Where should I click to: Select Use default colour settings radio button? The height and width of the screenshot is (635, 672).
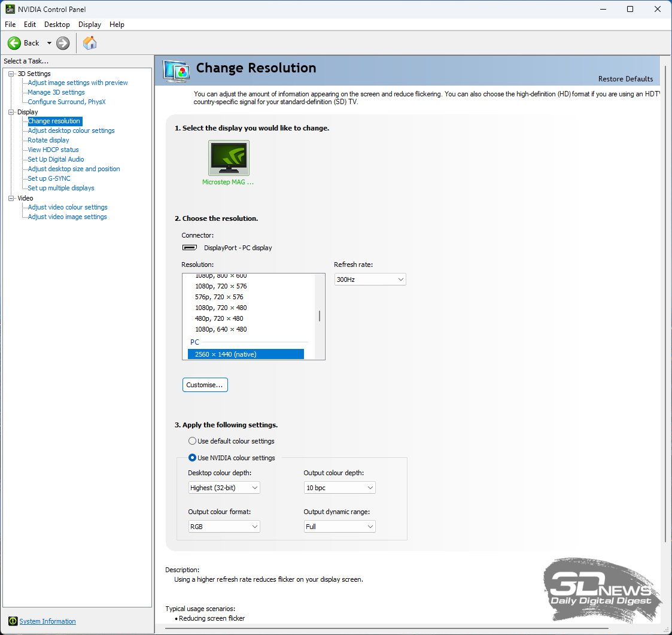tap(192, 441)
